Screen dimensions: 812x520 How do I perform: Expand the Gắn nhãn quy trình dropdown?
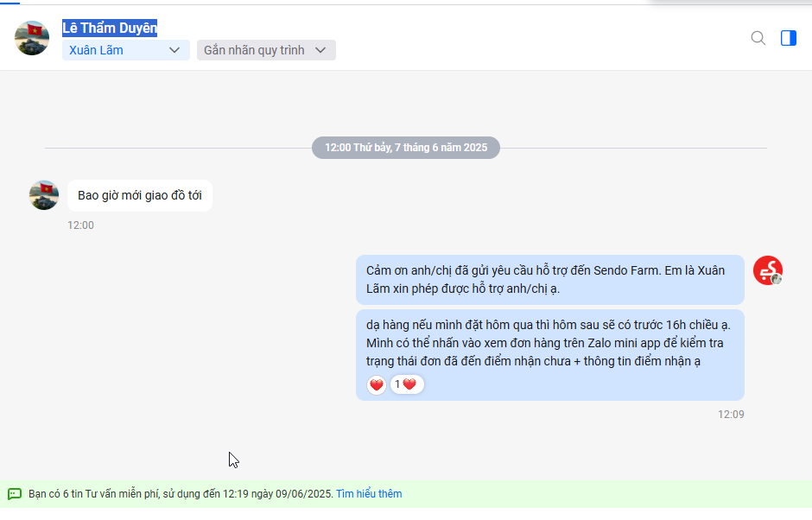266,50
